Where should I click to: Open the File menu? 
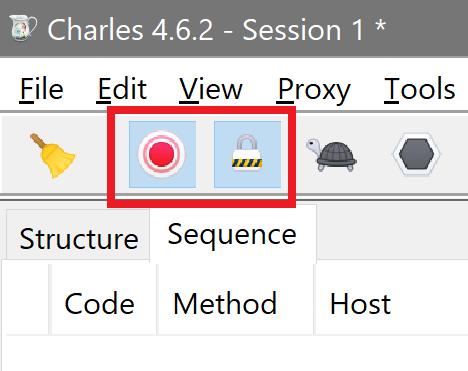coord(41,89)
